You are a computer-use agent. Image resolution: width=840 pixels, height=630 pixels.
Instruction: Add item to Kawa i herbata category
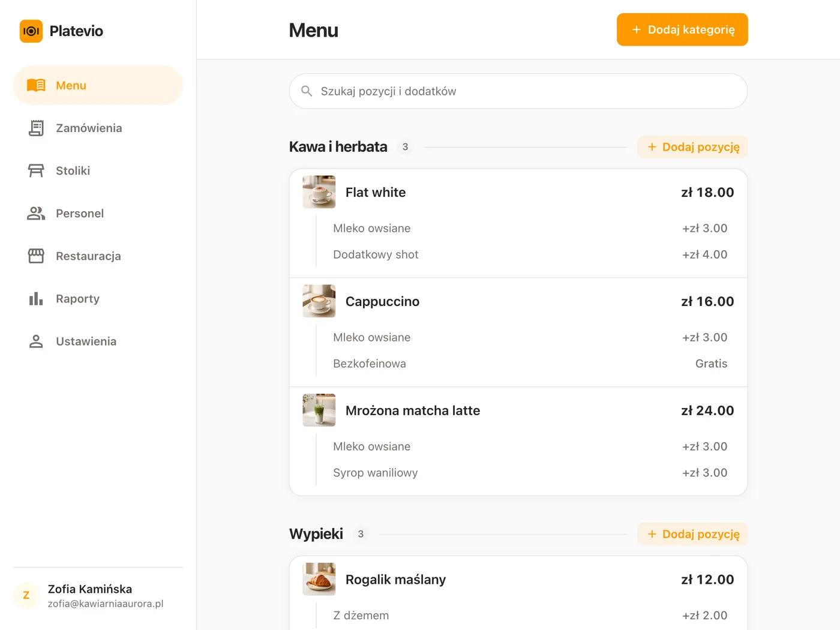pyautogui.click(x=692, y=147)
